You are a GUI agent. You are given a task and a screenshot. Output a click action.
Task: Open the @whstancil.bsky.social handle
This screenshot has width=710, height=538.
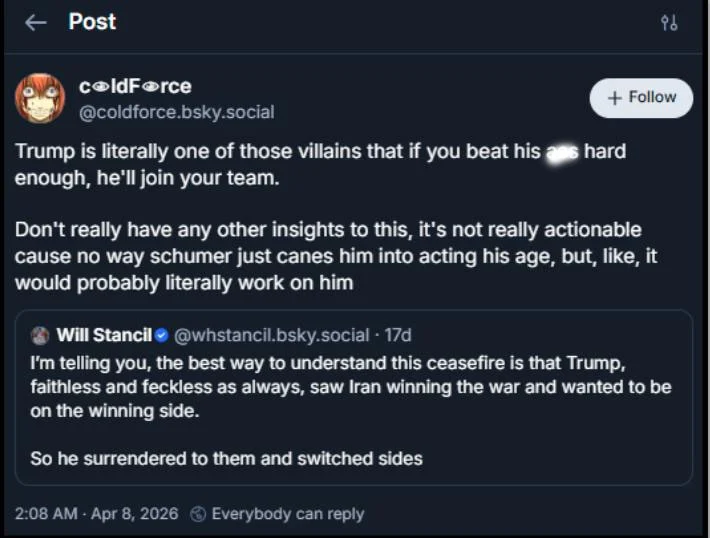pos(273,334)
